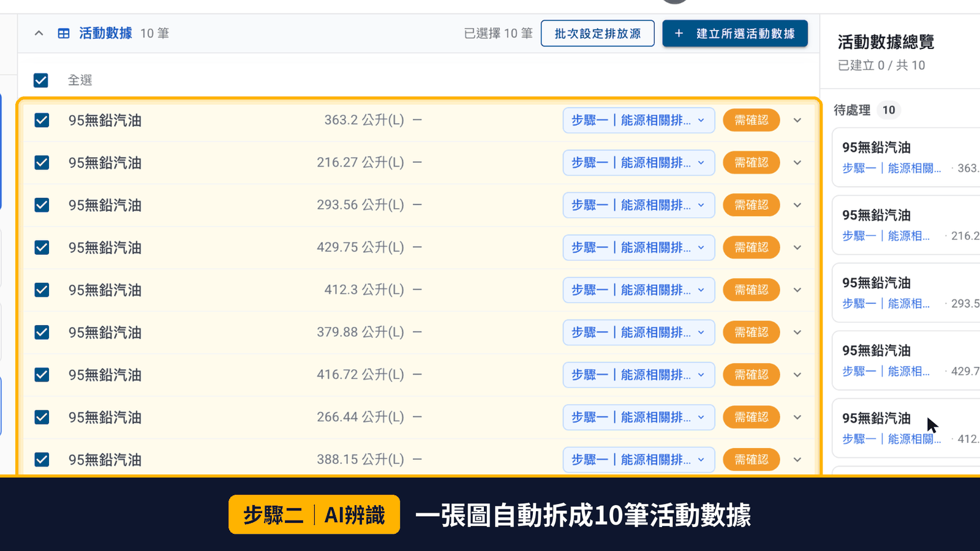Click 批次設定排放源 button
The image size is (980, 551).
[598, 33]
